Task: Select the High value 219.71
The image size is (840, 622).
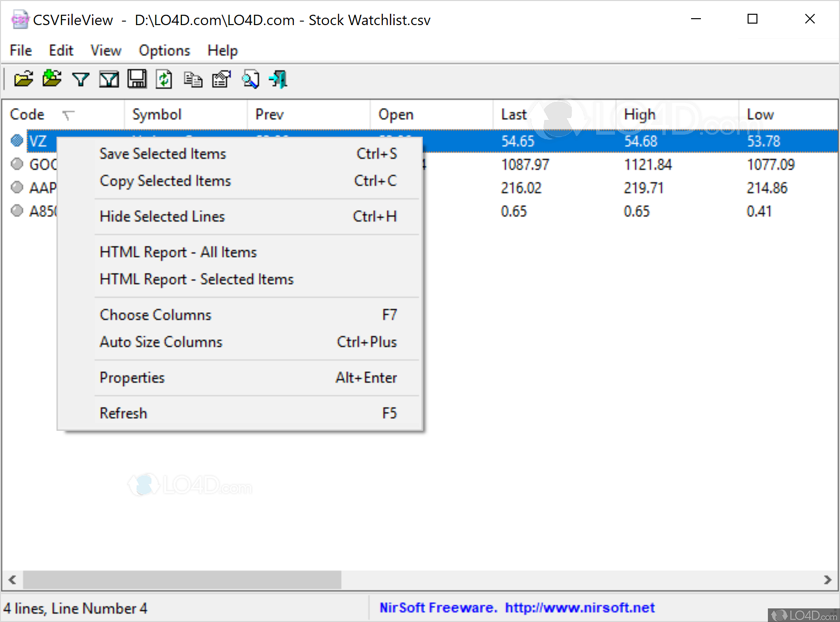Action: (x=644, y=188)
